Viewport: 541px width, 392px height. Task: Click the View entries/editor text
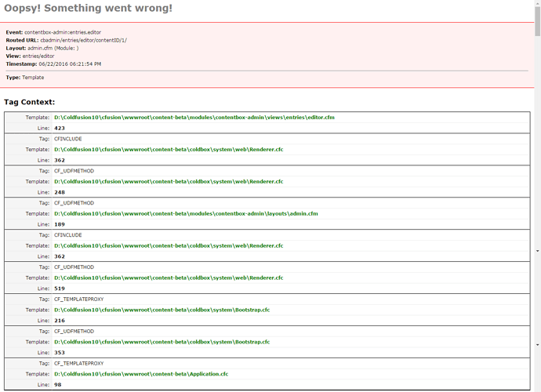click(41, 56)
